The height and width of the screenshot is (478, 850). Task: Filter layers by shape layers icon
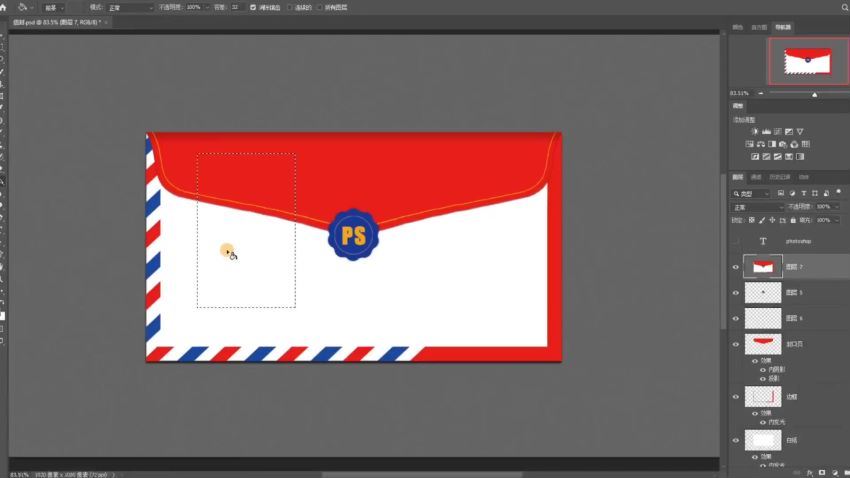pyautogui.click(x=815, y=193)
